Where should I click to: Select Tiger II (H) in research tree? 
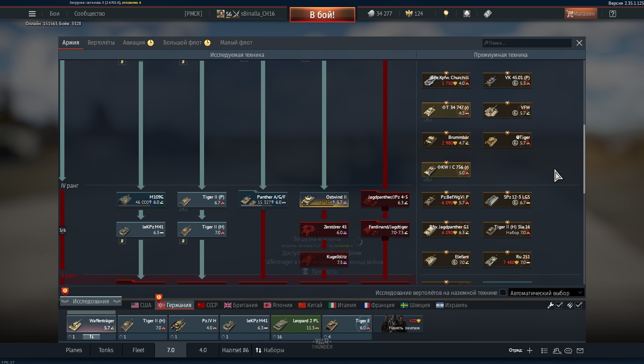202,229
